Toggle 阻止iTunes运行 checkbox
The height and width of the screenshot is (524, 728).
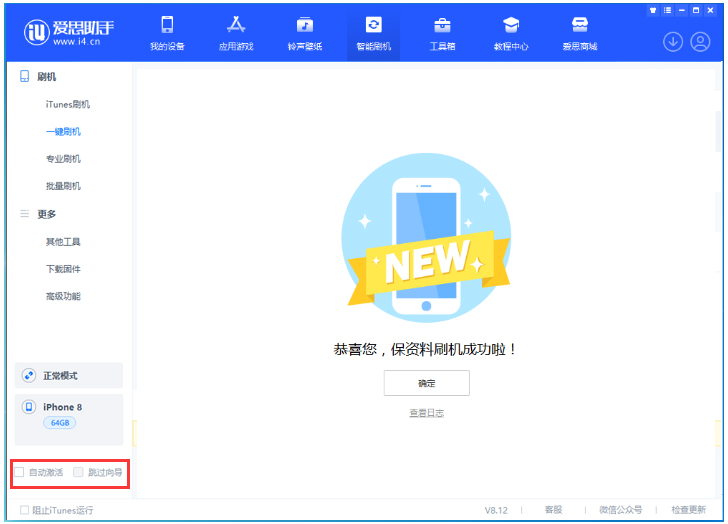[24, 510]
